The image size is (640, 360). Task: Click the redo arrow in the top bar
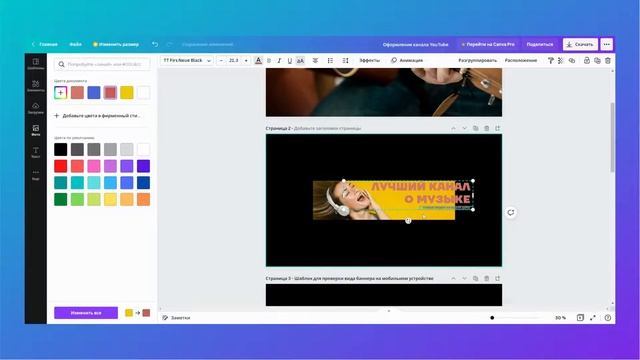pos(169,44)
